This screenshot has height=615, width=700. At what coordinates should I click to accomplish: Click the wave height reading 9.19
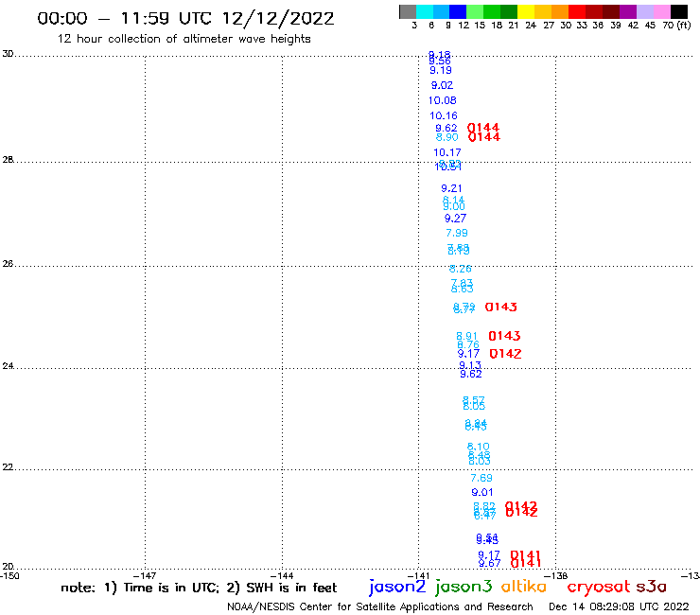441,70
